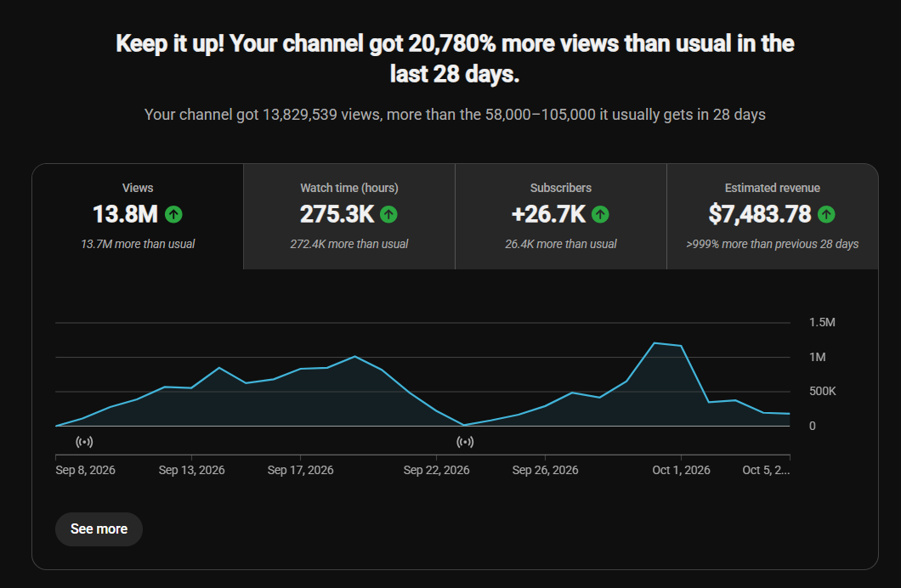Screen dimensions: 901x588
Task: Click the "Sep 8, 2026" axis label
Action: (86, 470)
